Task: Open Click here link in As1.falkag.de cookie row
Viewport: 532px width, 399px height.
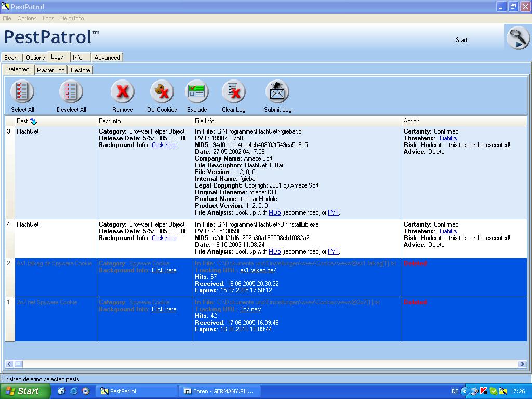Action: [x=164, y=270]
